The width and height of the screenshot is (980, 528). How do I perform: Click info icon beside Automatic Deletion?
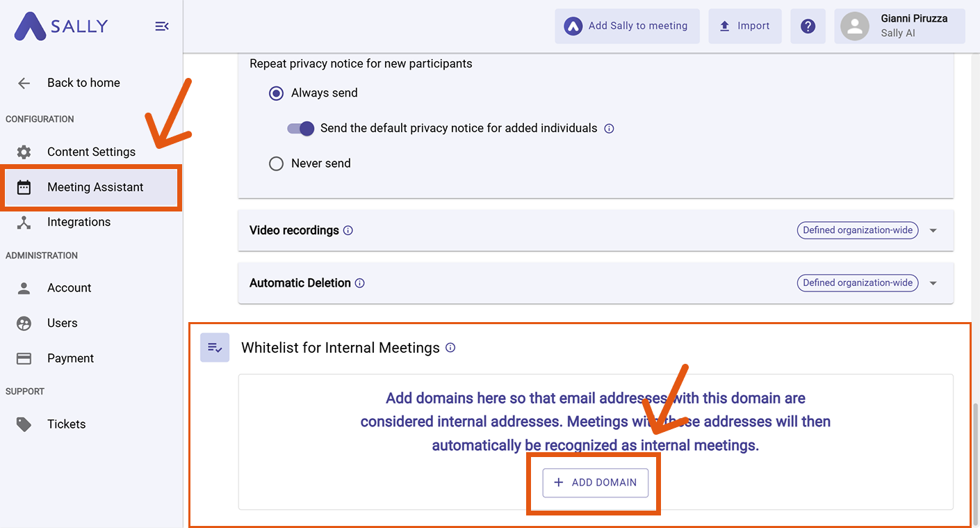point(360,283)
